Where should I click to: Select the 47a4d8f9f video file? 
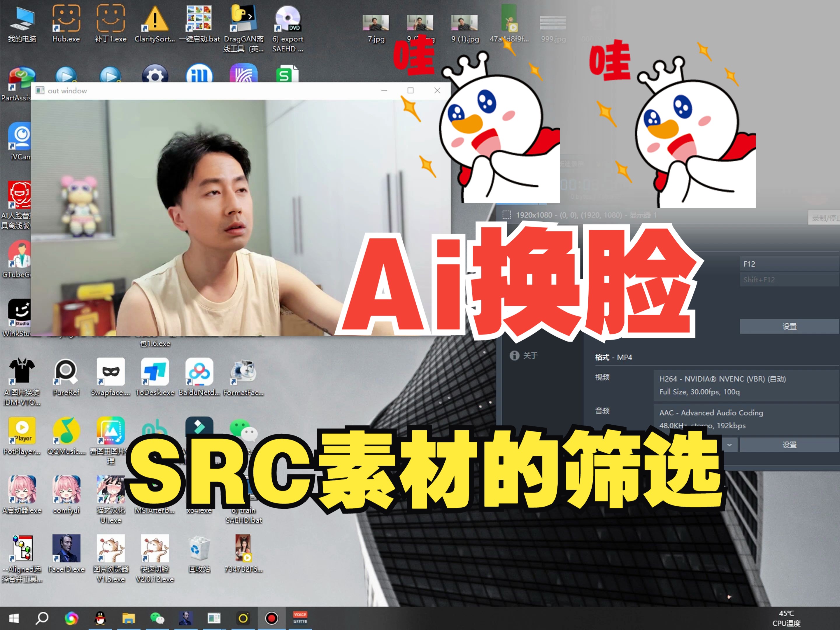click(509, 24)
